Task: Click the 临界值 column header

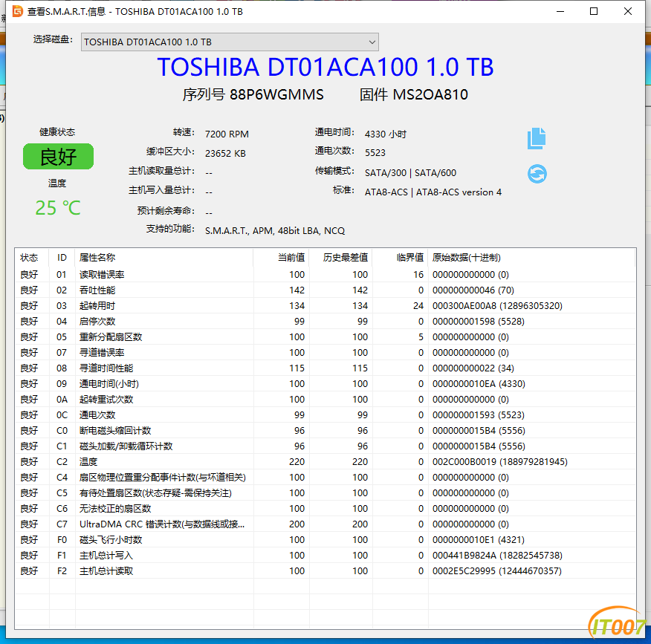Action: click(x=401, y=257)
